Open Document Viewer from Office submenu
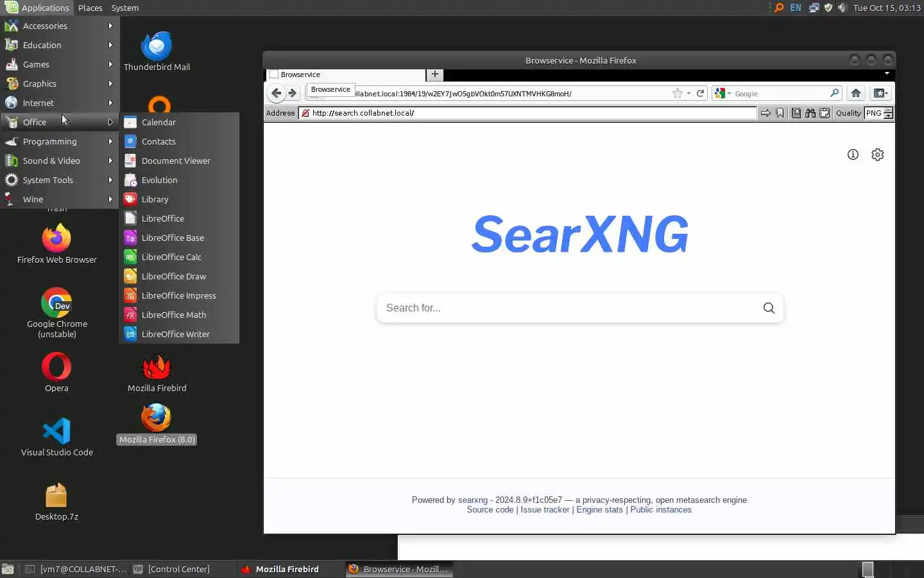The height and width of the screenshot is (578, 924). click(179, 161)
